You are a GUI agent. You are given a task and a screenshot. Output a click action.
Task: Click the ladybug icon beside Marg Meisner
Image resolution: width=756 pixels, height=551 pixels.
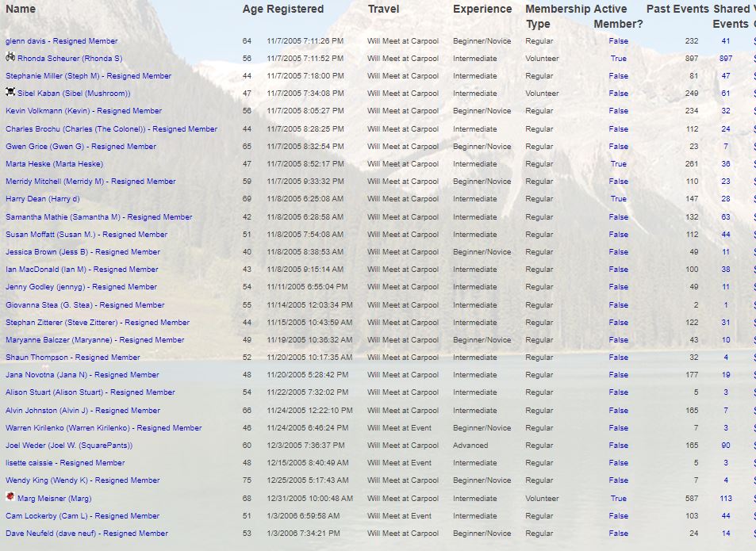10,496
